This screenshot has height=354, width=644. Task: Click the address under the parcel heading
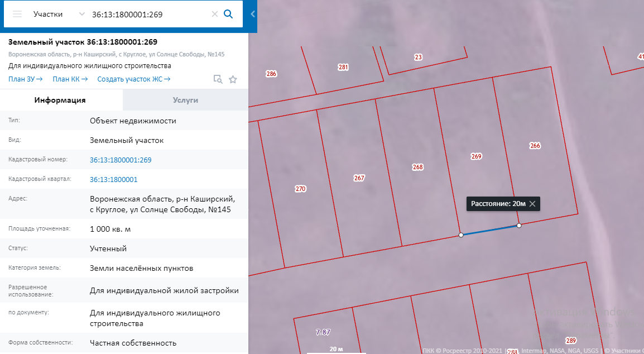click(x=116, y=54)
